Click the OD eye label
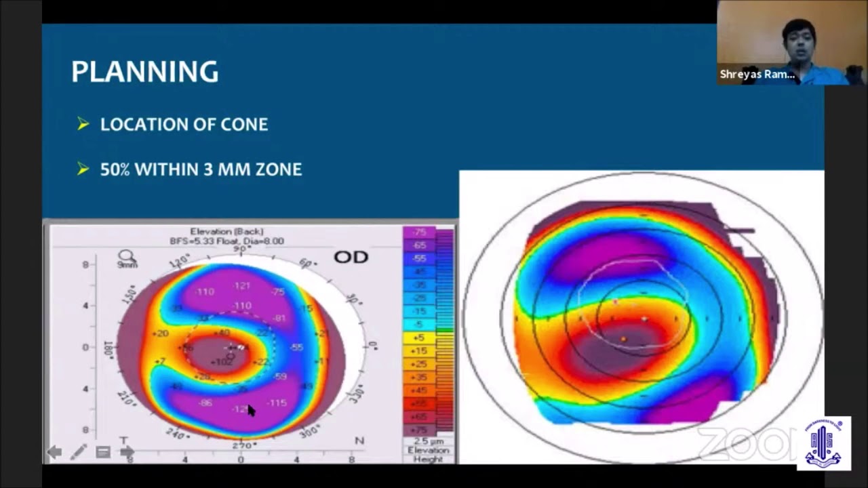This screenshot has height=488, width=868. [351, 257]
